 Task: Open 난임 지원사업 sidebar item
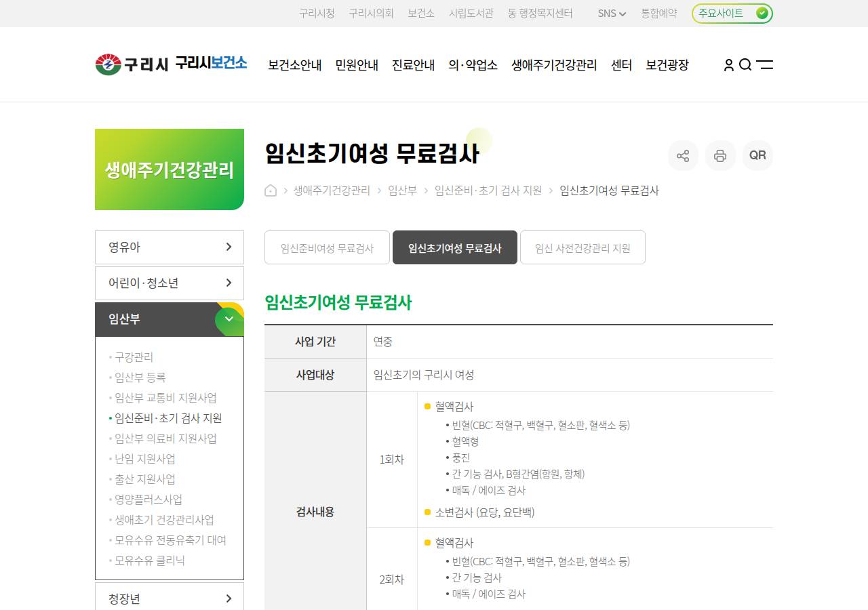(144, 459)
